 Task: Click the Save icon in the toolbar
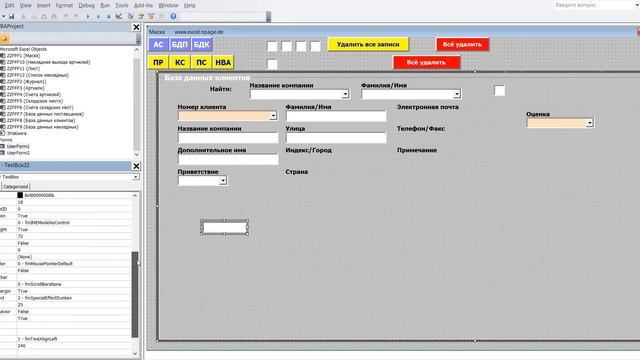pyautogui.click(x=11, y=16)
